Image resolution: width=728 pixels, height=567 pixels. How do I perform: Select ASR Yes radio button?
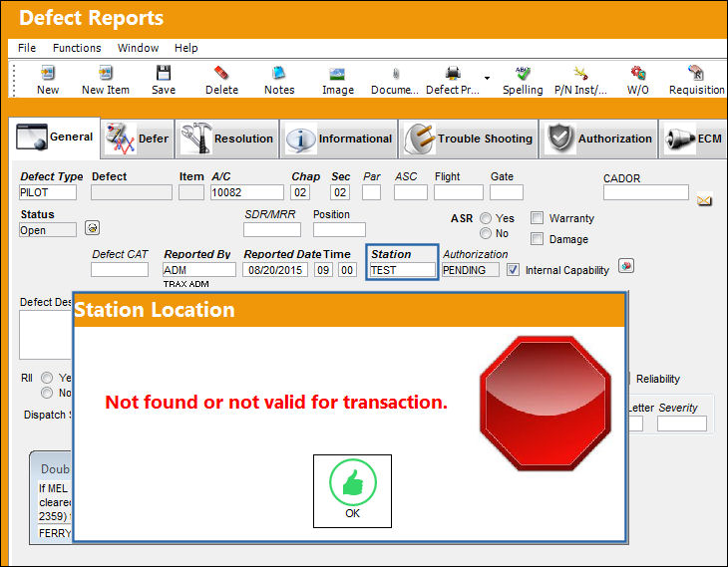coord(486,218)
